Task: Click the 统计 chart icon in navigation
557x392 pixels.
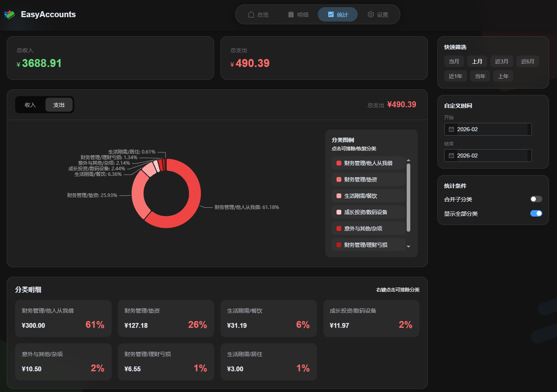Action: [331, 15]
